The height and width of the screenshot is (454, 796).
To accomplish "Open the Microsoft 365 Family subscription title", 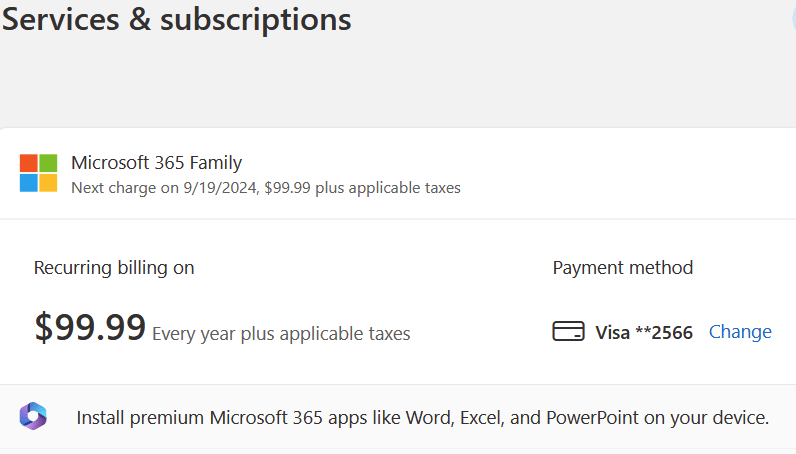I will pyautogui.click(x=156, y=163).
